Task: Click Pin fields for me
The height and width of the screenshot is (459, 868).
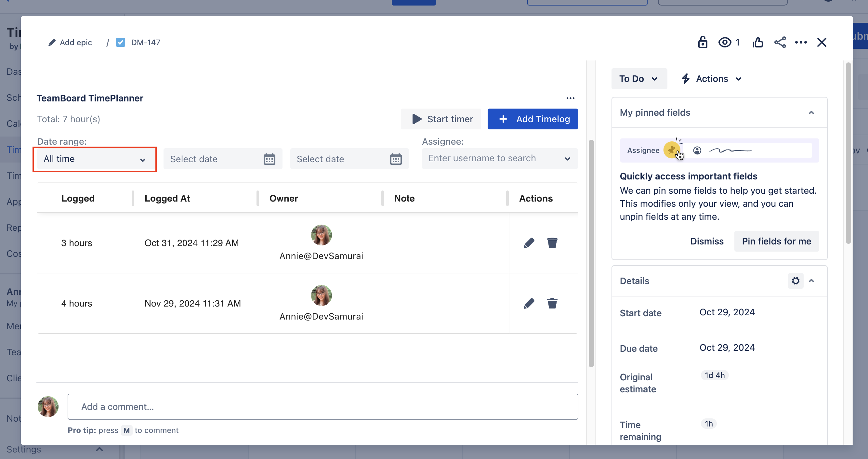Action: pyautogui.click(x=776, y=241)
